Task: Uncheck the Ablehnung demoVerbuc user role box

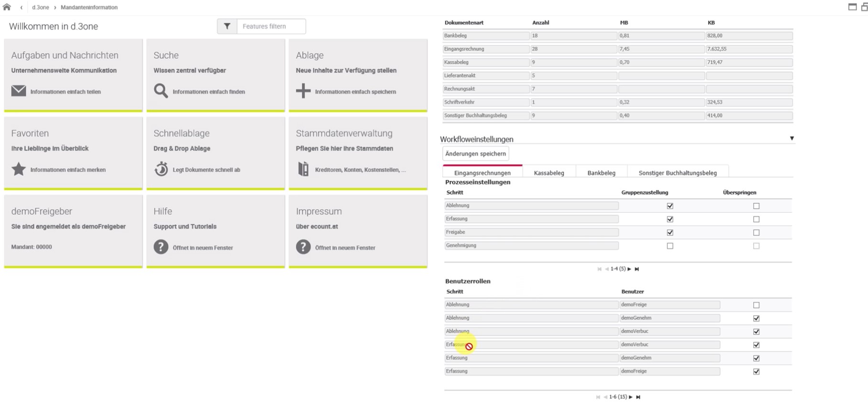Action: point(756,332)
